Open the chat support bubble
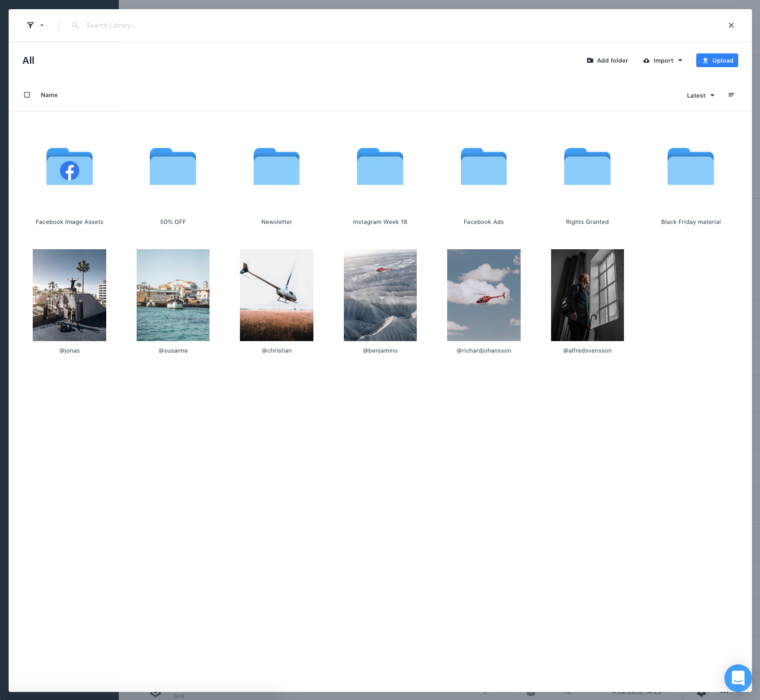The width and height of the screenshot is (760, 700). click(738, 678)
